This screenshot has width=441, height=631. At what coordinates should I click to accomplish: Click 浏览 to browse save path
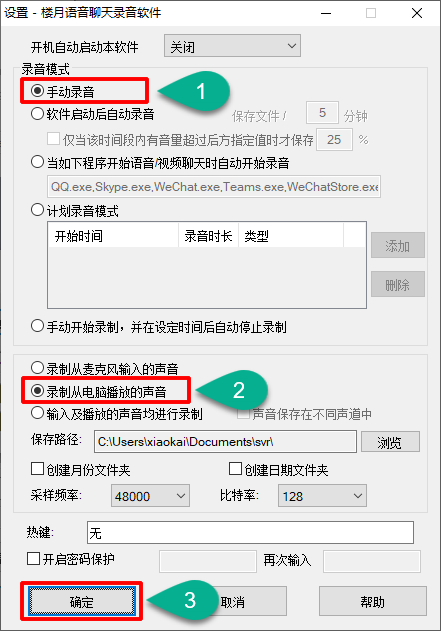click(390, 442)
